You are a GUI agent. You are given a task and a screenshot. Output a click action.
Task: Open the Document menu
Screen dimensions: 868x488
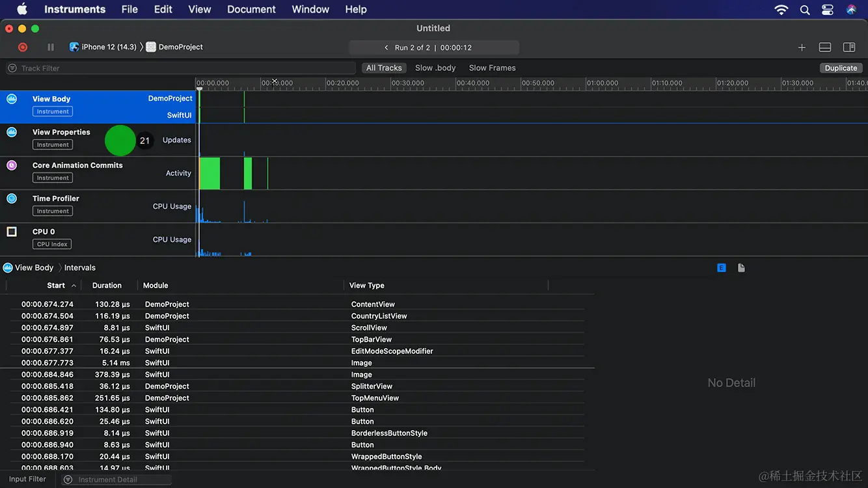click(252, 9)
